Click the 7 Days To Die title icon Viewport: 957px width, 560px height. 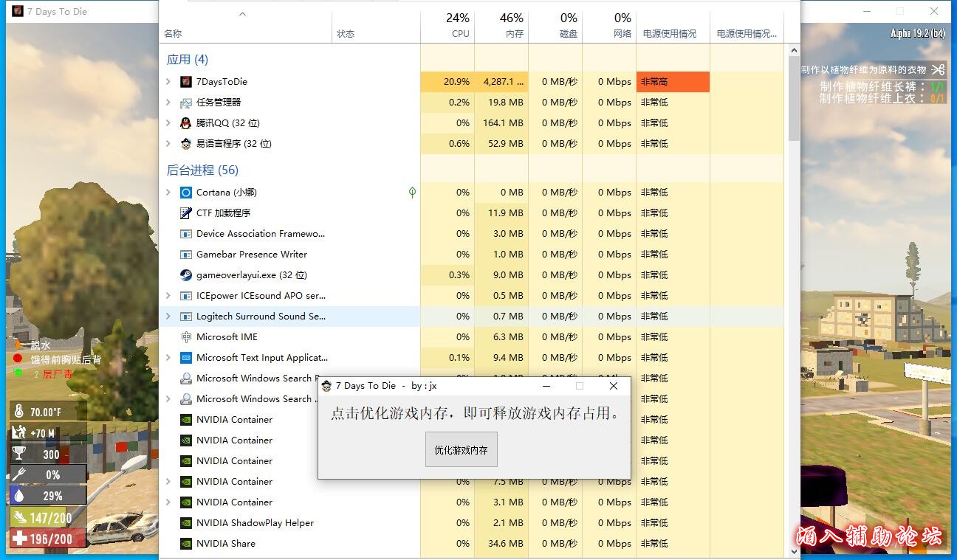click(18, 11)
